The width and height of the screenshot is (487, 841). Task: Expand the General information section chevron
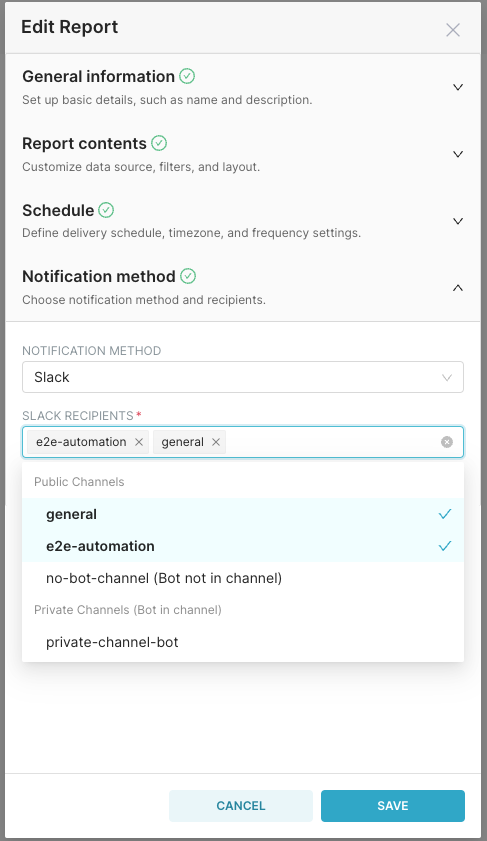pos(458,87)
